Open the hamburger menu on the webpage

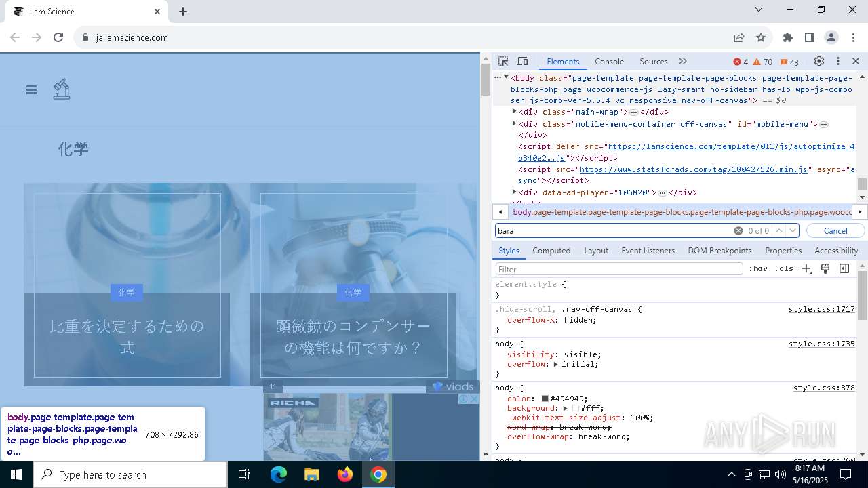pyautogui.click(x=31, y=89)
